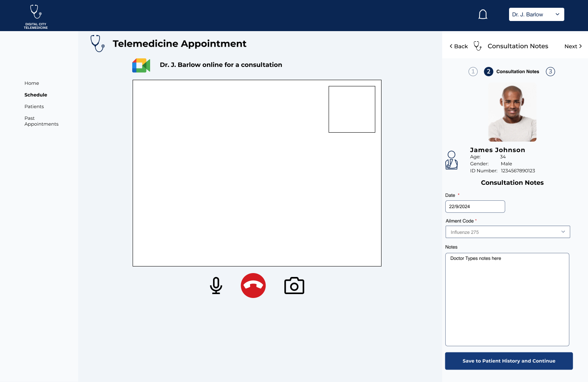Screen dimensions: 588x382
Task: Jump to step 3 in the stepper
Action: coord(550,72)
